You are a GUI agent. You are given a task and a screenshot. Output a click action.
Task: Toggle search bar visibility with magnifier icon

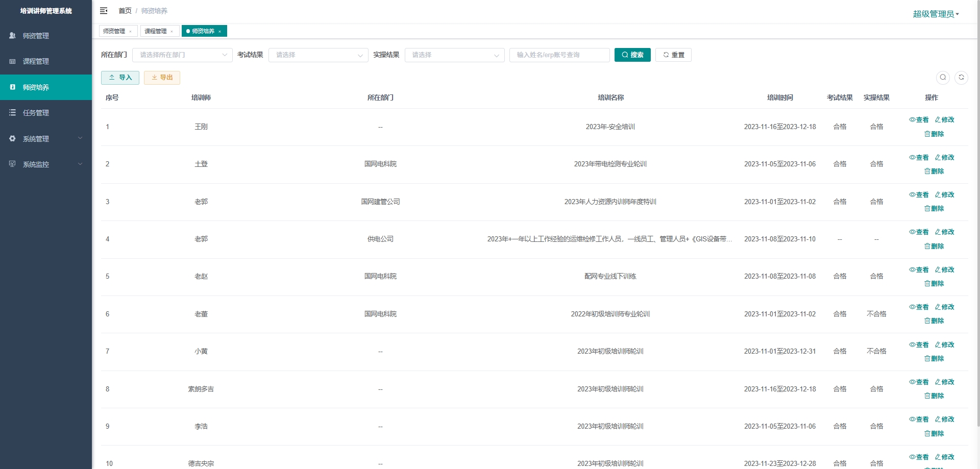(x=943, y=78)
